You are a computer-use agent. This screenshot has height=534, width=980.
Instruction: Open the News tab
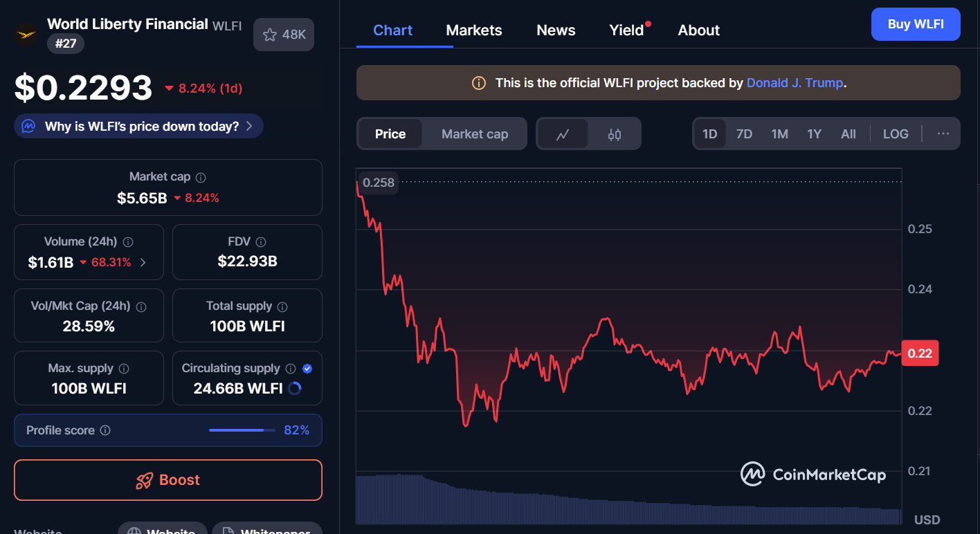[x=556, y=30]
